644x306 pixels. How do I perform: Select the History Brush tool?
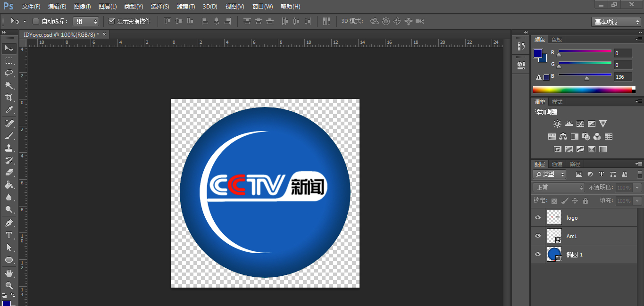click(x=9, y=160)
